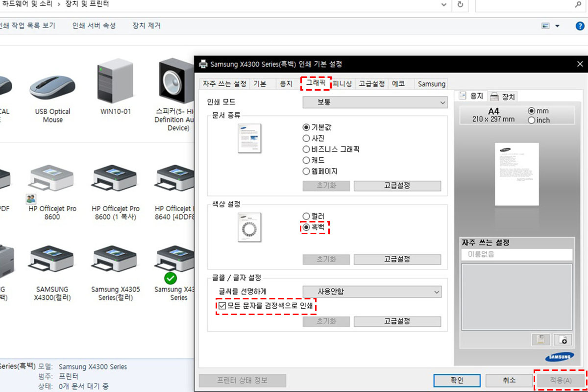Open Explorer help via blue question icon
588x392 pixels.
pos(580,25)
